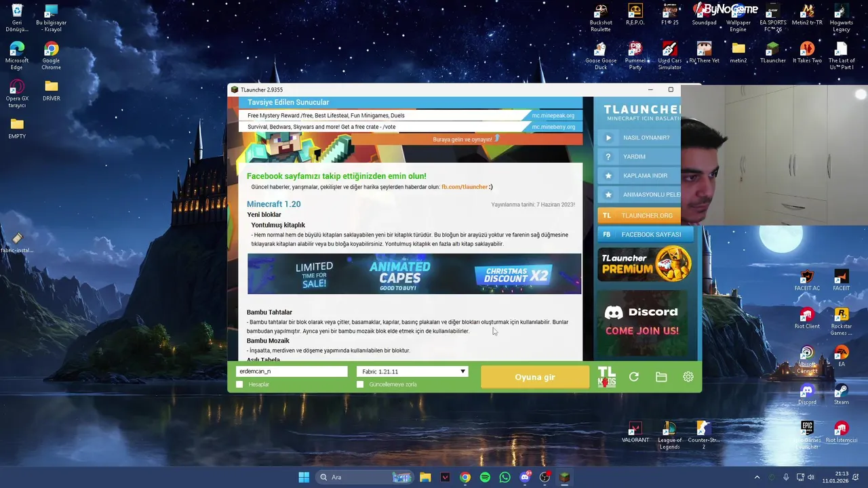
Task: Open the game folder icon in TLauncher
Action: [x=661, y=377]
